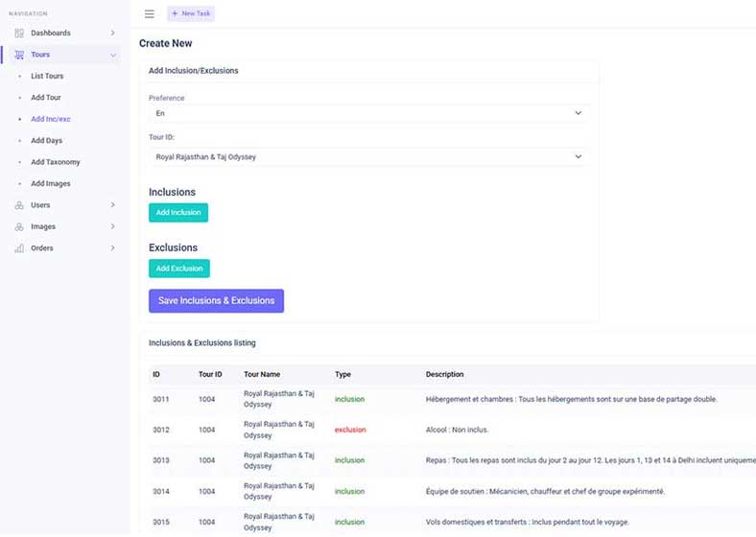Open List Tours in sidebar
Viewport: 756px width, 537px height.
pyautogui.click(x=47, y=76)
